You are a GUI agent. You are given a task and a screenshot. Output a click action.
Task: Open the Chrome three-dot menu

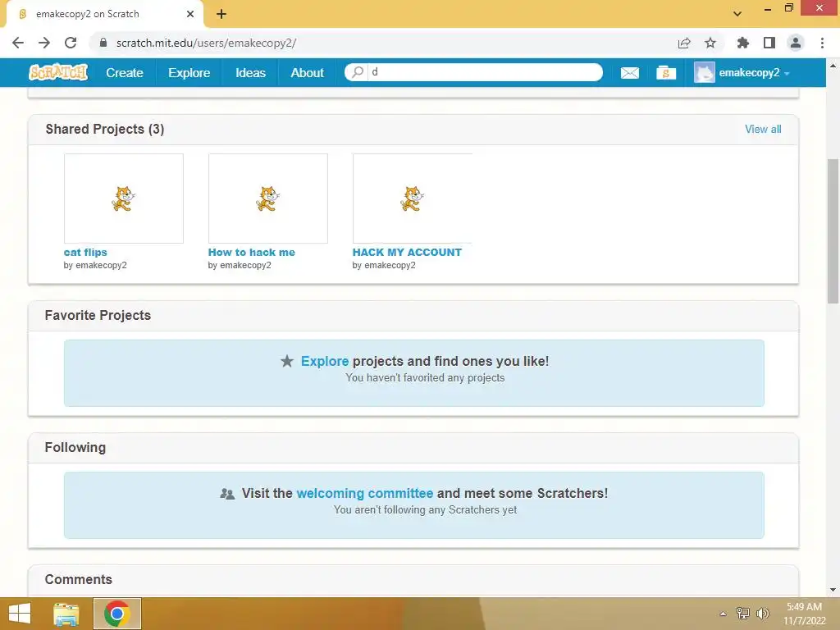(x=822, y=43)
